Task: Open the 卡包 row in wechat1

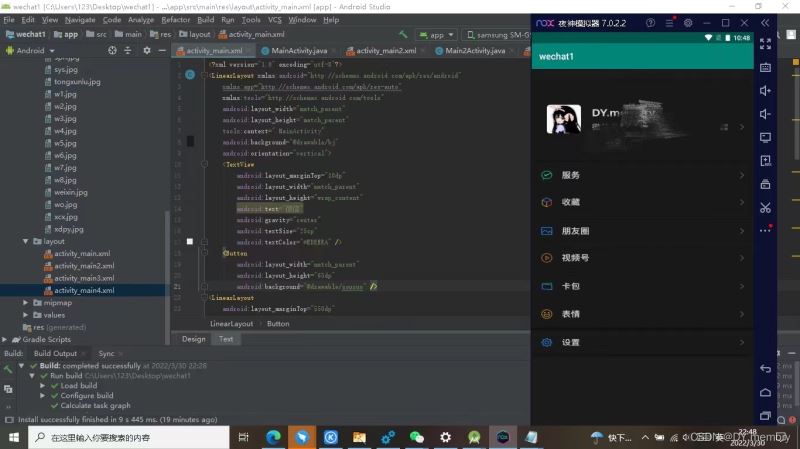Action: [x=642, y=286]
